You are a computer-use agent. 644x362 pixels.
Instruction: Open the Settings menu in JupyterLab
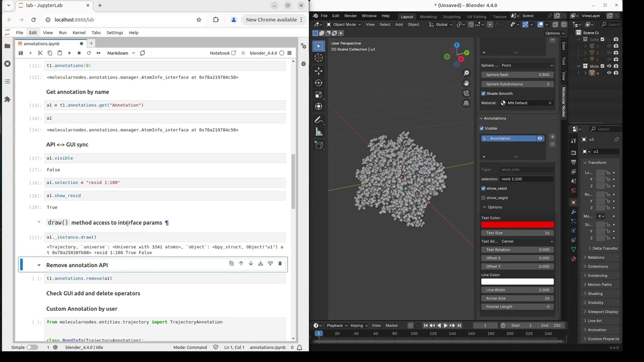115,33
